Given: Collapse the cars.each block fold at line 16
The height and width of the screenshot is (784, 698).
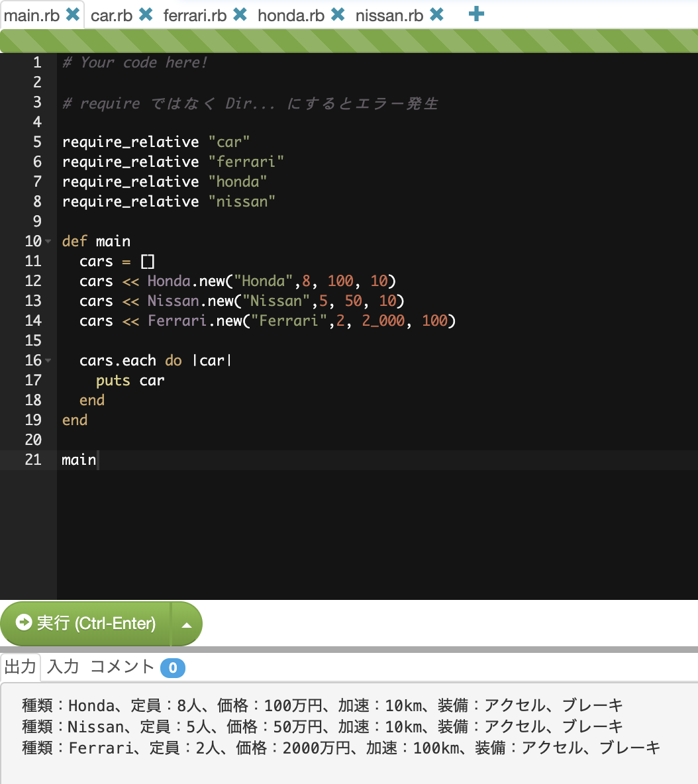Looking at the screenshot, I should (48, 360).
